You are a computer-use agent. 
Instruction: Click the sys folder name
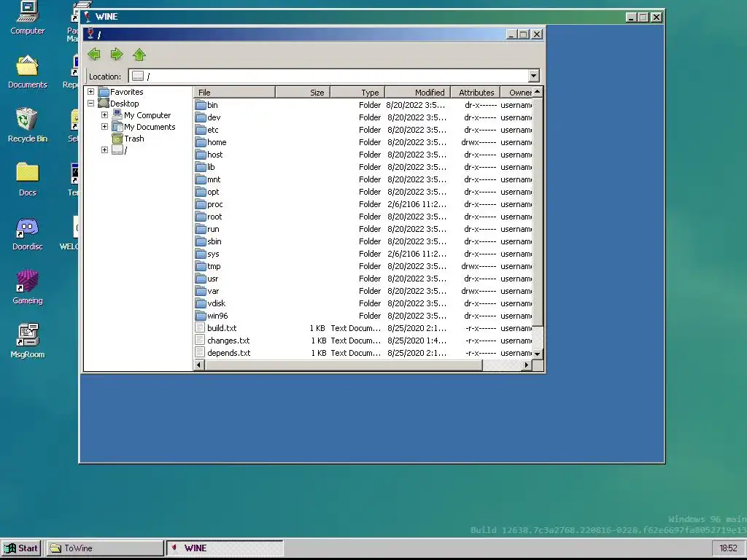(213, 254)
